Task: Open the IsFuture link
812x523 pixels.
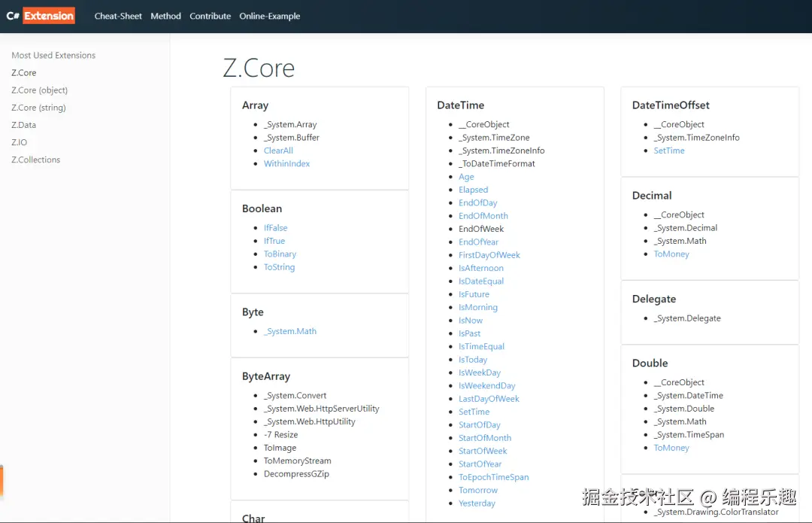Action: point(474,294)
